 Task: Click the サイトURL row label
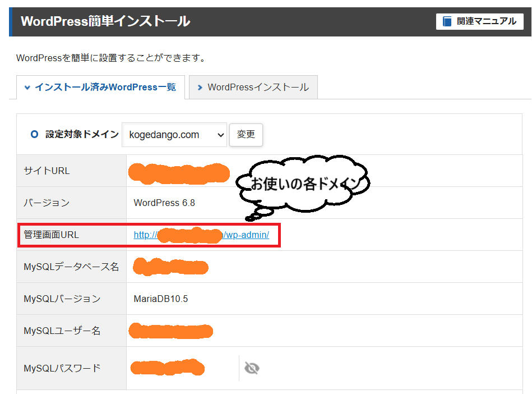47,171
